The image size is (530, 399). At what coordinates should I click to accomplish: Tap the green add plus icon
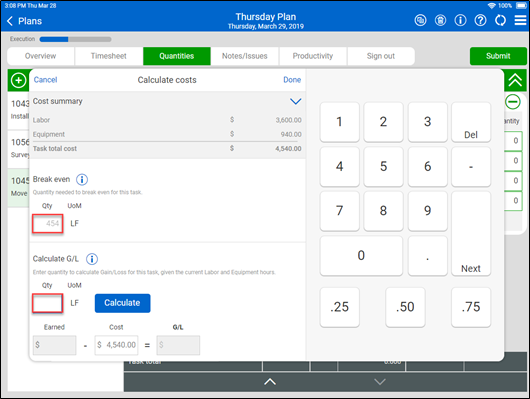18,80
